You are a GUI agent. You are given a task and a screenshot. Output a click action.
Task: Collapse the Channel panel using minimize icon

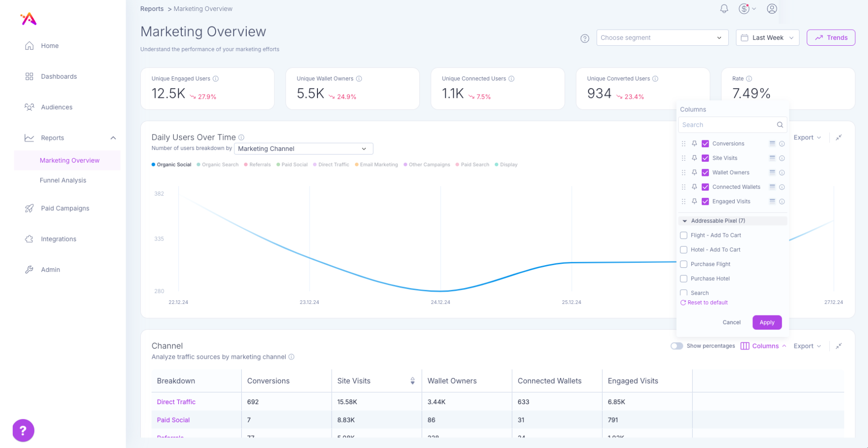pyautogui.click(x=838, y=346)
